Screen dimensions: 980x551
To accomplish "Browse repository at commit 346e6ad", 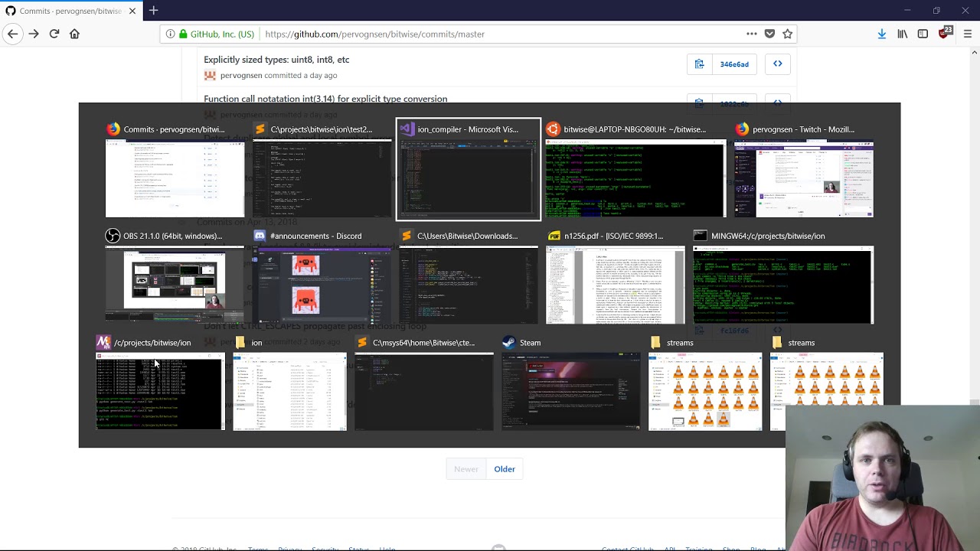I will [777, 64].
